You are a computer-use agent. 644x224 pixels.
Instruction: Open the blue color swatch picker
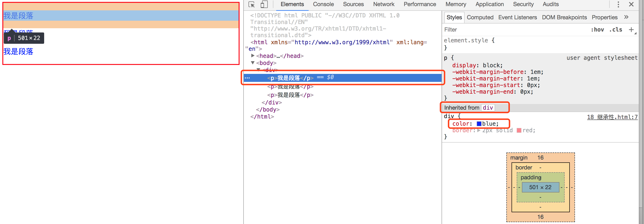479,124
